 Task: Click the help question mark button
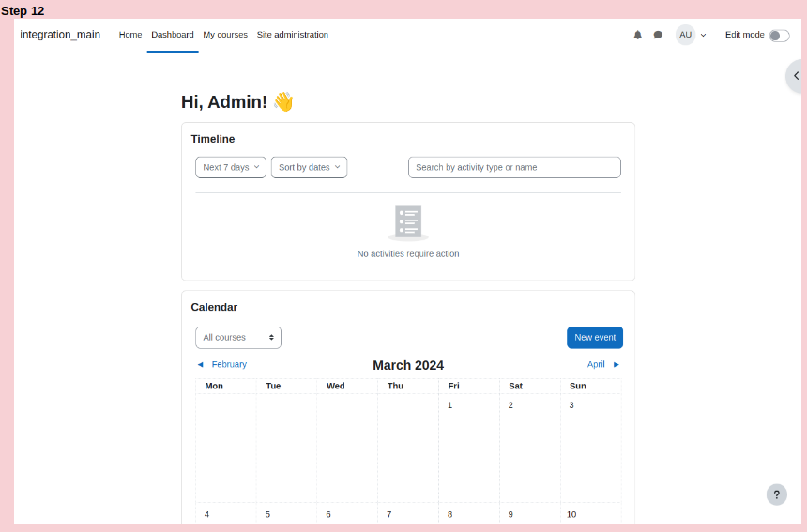[x=777, y=495]
